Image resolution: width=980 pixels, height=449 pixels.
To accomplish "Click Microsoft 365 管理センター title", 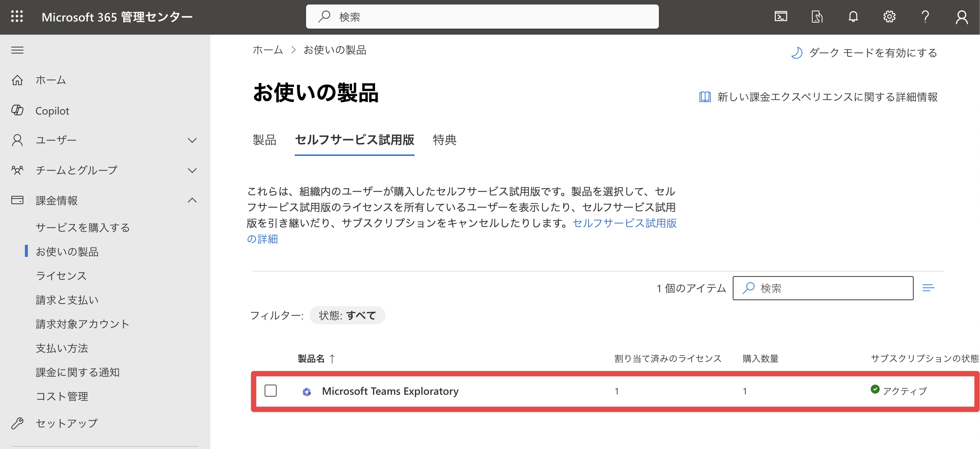I will pos(117,17).
